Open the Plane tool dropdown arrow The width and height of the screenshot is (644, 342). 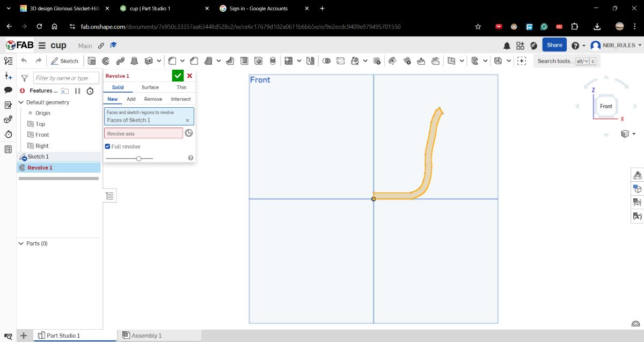pyautogui.click(x=462, y=61)
